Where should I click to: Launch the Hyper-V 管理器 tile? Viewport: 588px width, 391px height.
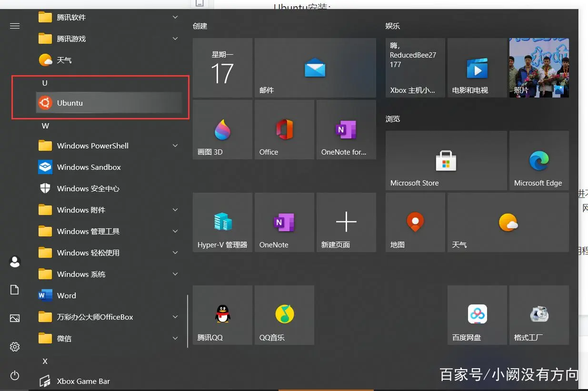point(222,222)
